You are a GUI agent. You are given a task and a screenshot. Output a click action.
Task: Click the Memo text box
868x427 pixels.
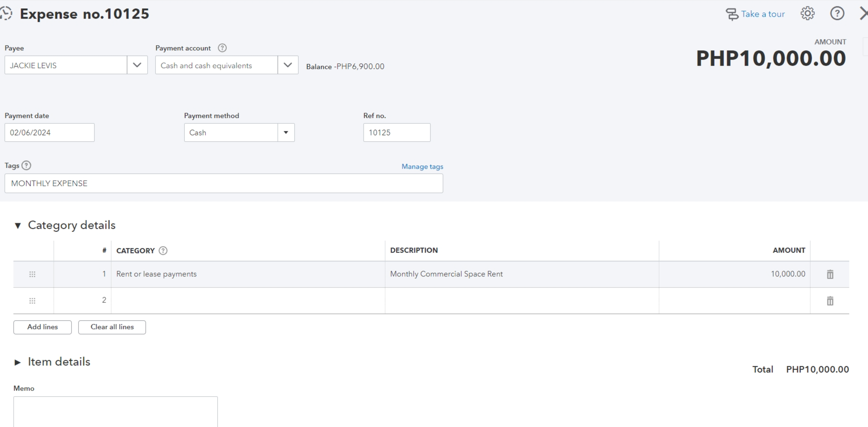[x=115, y=412]
